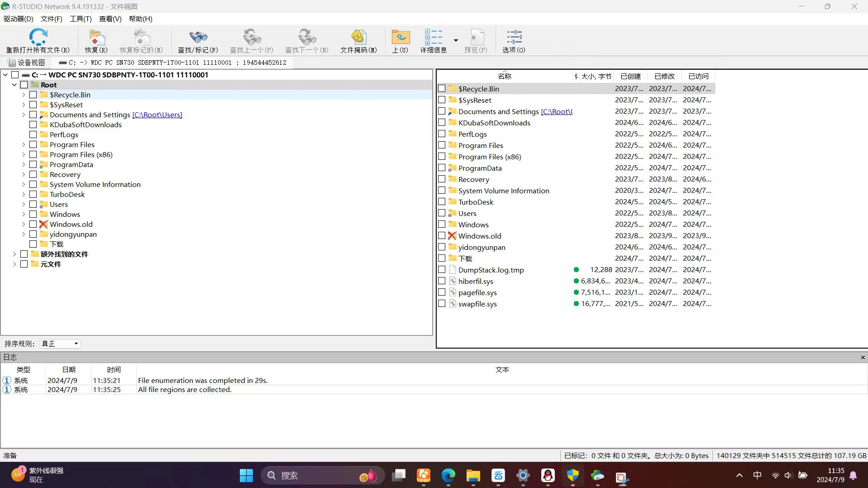This screenshot has width=868, height=488.
Task: Mark the Windows.old checkbox in file list
Action: point(442,236)
